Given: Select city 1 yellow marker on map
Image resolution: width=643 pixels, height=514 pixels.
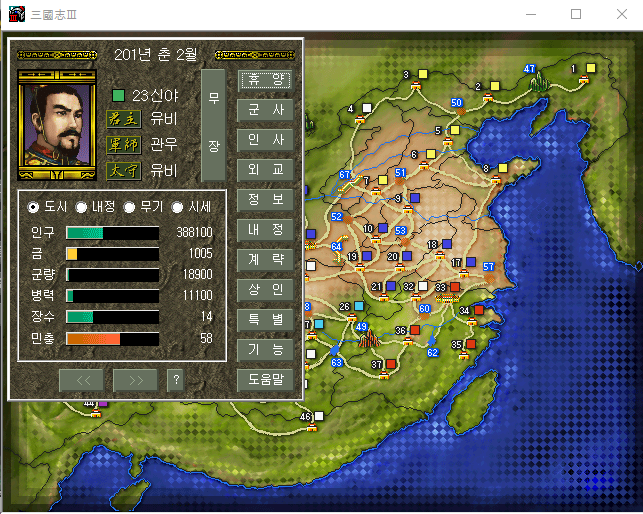Looking at the screenshot, I should [x=591, y=68].
